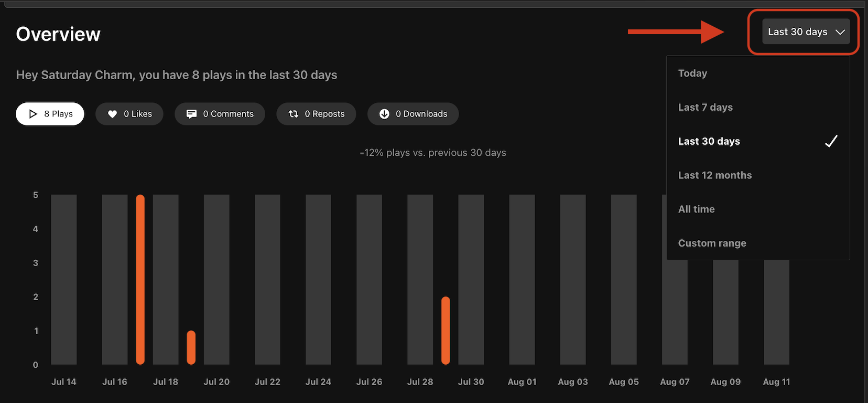This screenshot has height=403, width=868.
Task: Click the orange bar near Jul 29
Action: click(x=446, y=331)
